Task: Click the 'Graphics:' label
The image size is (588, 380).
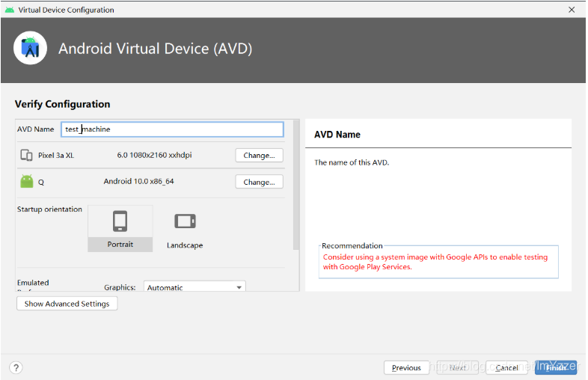Action: (x=120, y=287)
